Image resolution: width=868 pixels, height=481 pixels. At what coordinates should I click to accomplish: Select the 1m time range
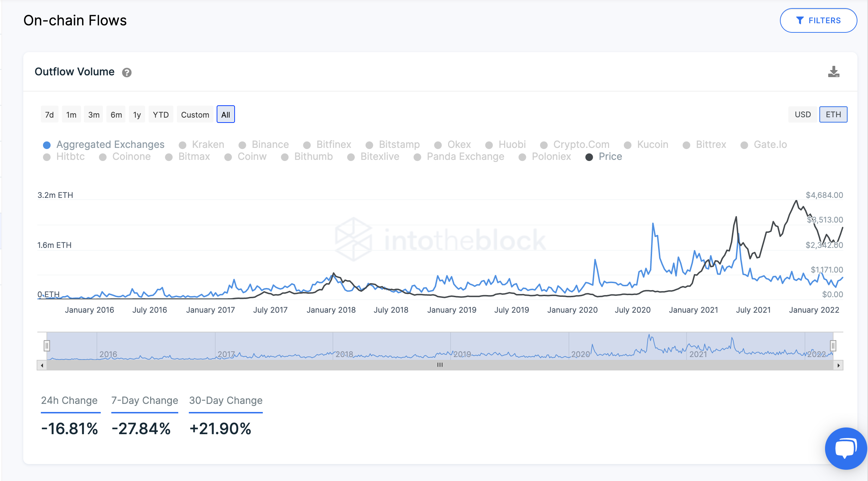pos(71,114)
